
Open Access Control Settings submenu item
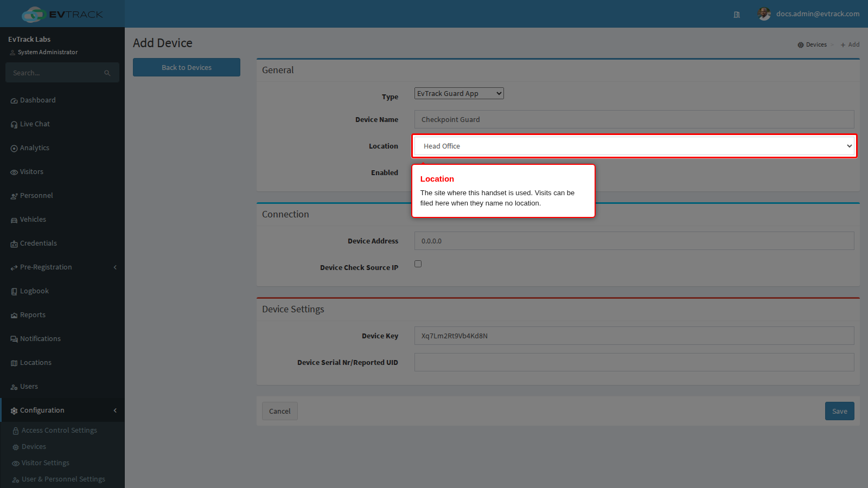pyautogui.click(x=59, y=431)
